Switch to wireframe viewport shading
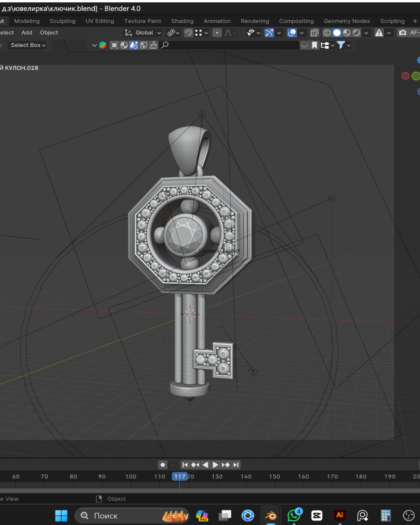Viewport: 420px width, 525px height. click(327, 33)
